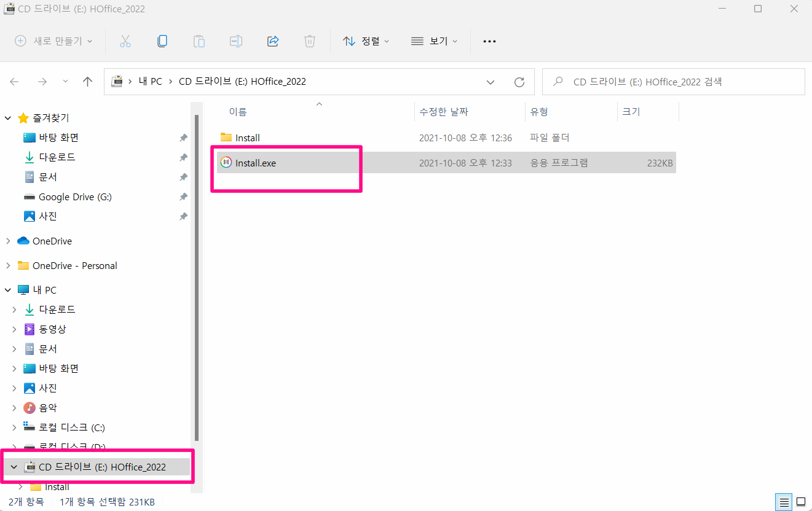Expand the OneDrive tree node
The height and width of the screenshot is (511, 812).
pyautogui.click(x=8, y=241)
